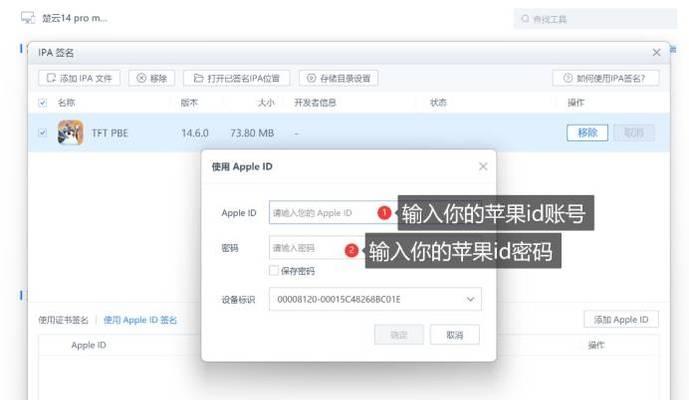Click 移除 button in TFT PBE row

[587, 133]
